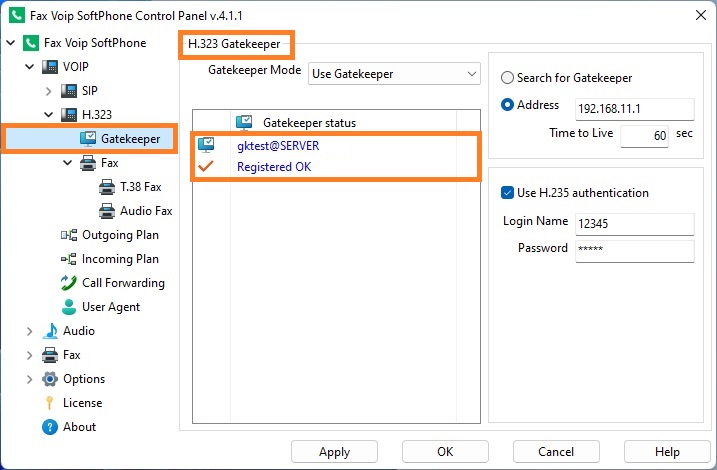The width and height of the screenshot is (717, 470).
Task: Click the About question mark icon
Action: [49, 427]
